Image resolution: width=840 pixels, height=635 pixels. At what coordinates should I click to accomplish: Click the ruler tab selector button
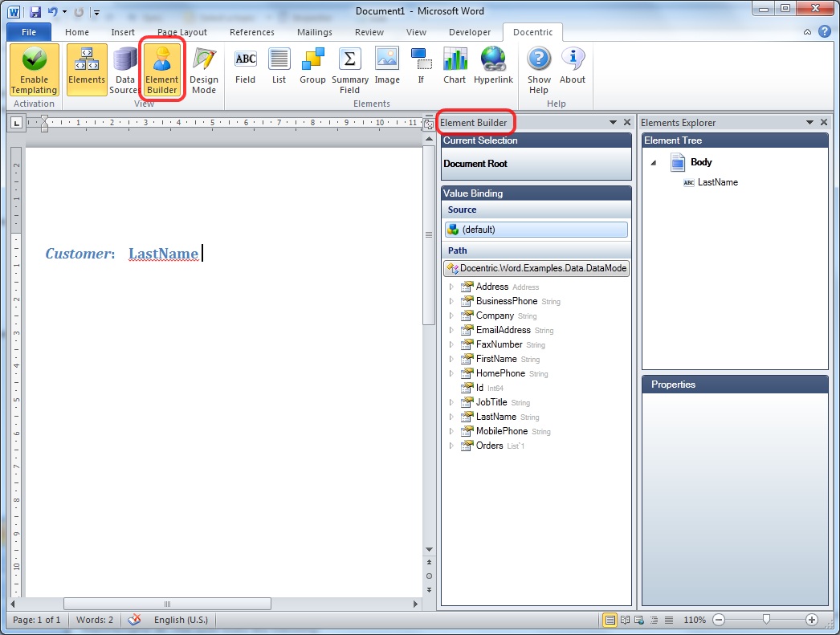click(x=17, y=123)
